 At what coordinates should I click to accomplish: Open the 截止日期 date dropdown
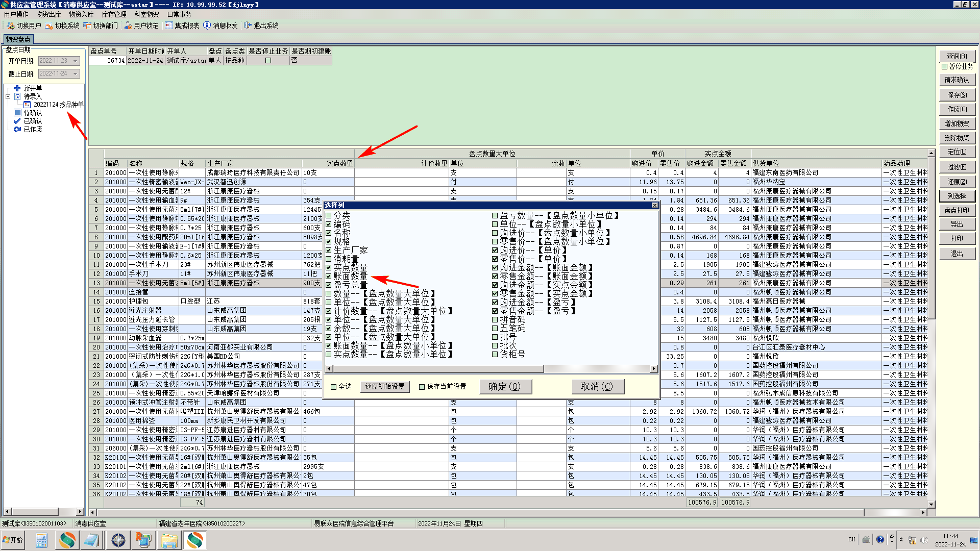(75, 74)
